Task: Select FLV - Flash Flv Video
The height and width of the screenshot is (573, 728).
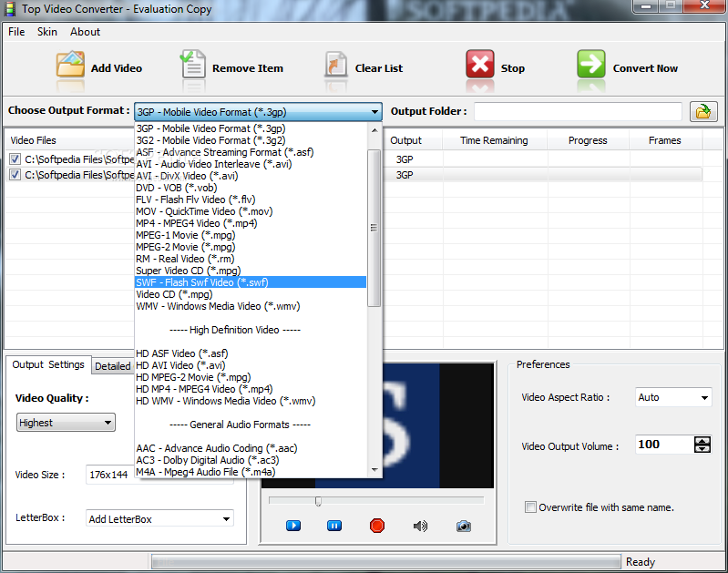Action: tap(251, 200)
